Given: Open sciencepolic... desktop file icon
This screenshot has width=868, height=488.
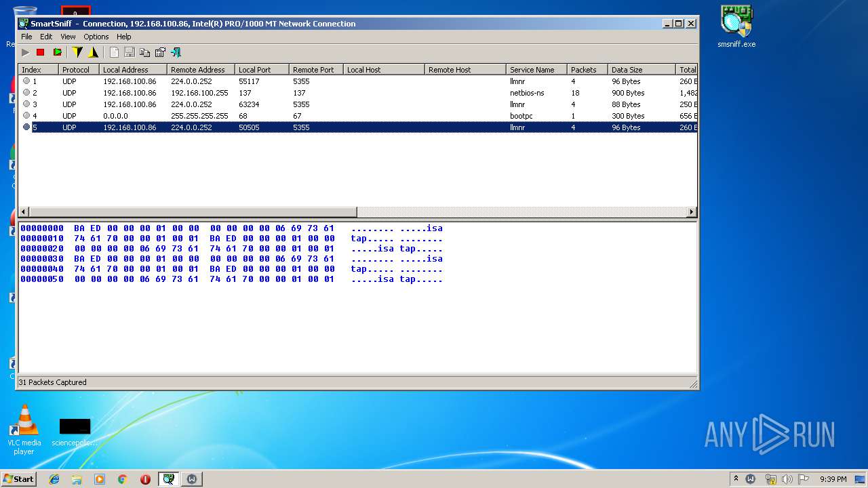Looking at the screenshot, I should [x=75, y=432].
